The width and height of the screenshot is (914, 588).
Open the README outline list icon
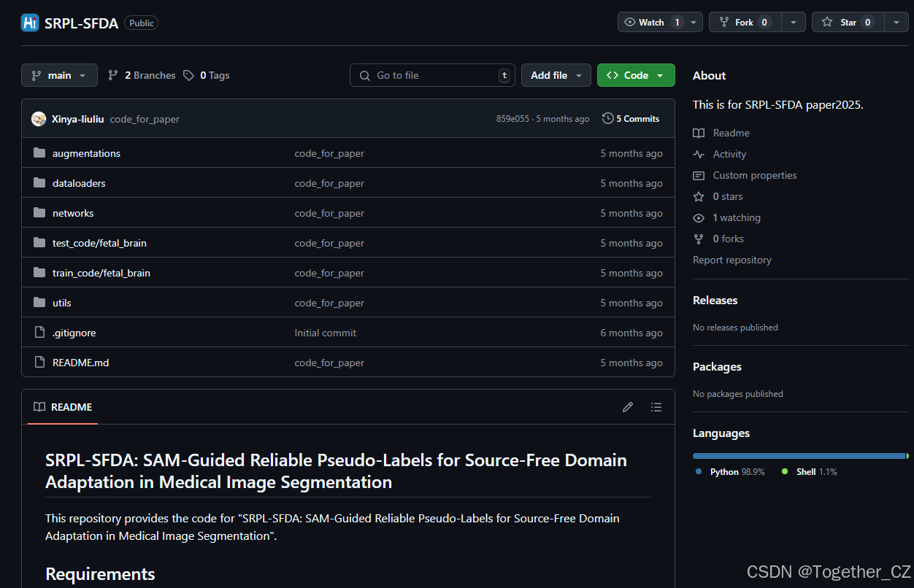[656, 407]
